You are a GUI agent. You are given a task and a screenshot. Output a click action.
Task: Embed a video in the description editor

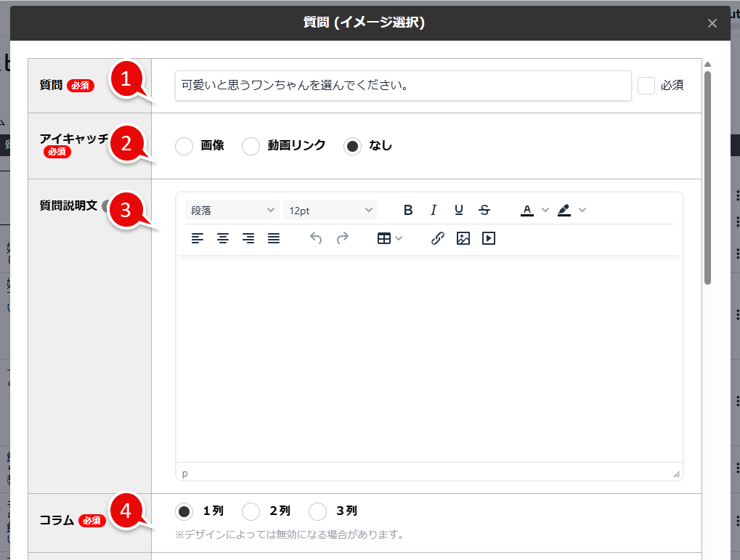(488, 238)
